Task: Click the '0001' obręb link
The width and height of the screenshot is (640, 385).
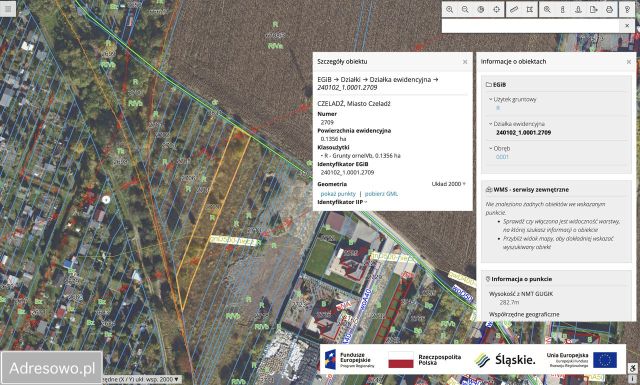Action: 502,157
